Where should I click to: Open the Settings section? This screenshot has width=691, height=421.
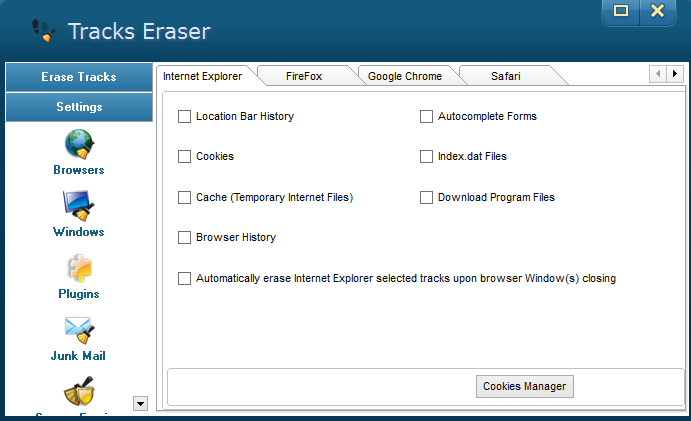[79, 107]
